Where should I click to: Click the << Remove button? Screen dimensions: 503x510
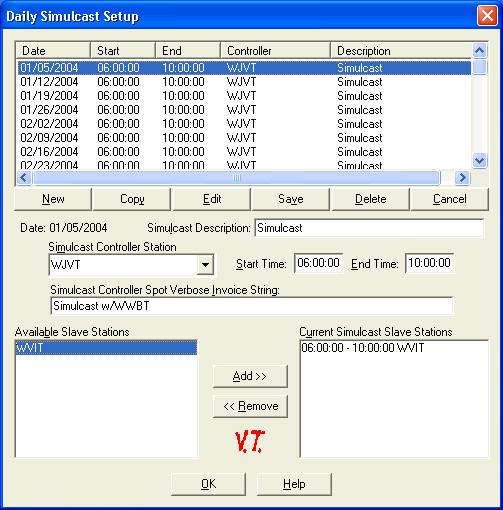click(250, 406)
